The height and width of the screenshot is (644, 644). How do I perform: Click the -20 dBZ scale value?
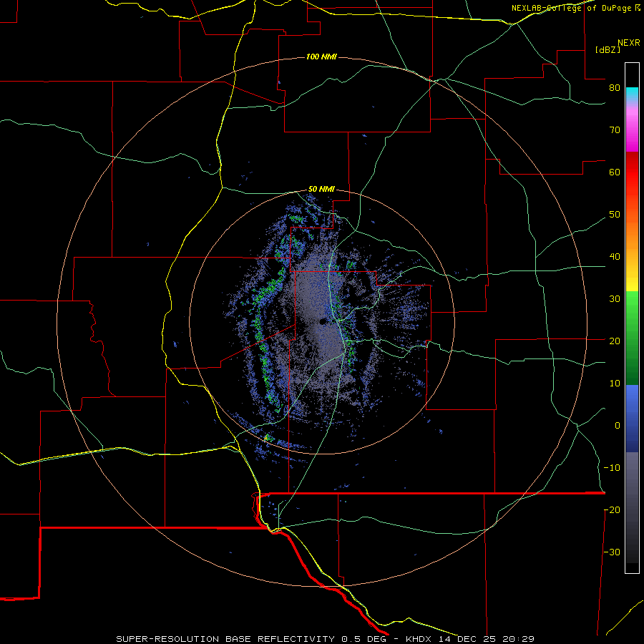tap(612, 510)
